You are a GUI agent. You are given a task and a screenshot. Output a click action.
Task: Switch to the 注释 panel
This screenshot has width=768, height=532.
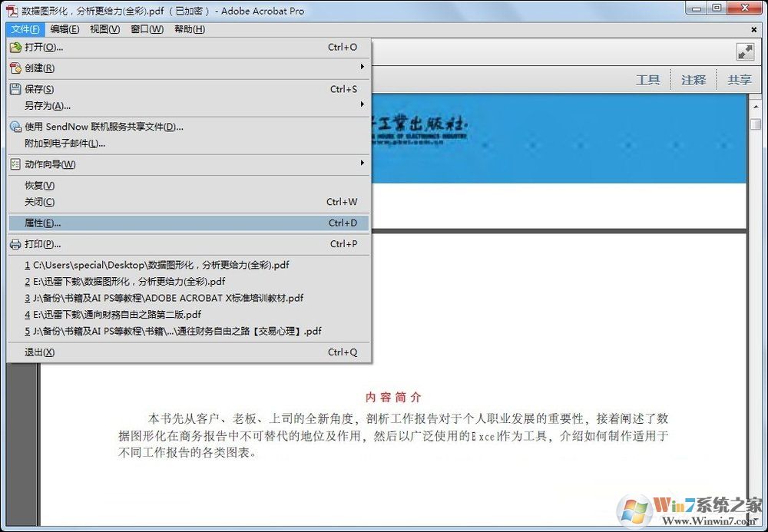click(x=694, y=79)
